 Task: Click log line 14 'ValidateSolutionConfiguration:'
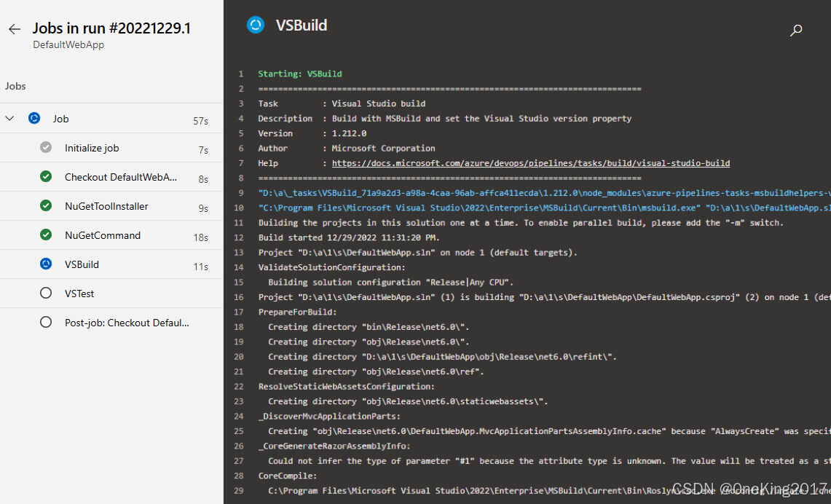[332, 267]
